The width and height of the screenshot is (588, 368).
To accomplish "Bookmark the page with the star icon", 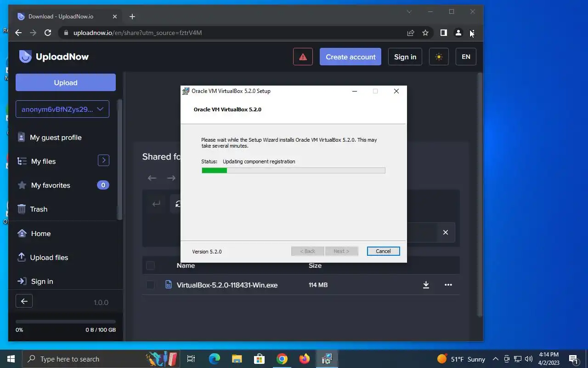I will tap(425, 33).
